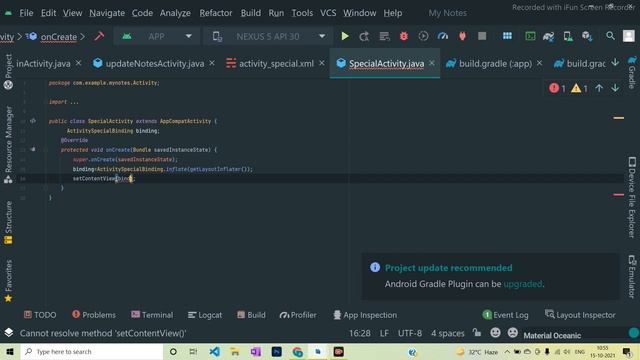Click the Windows taskbar search box
The image size is (640, 360).
92,351
